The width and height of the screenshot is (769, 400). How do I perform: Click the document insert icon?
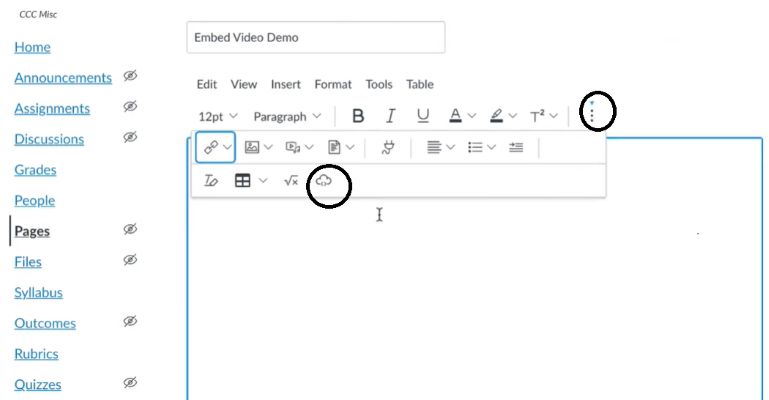(x=334, y=147)
